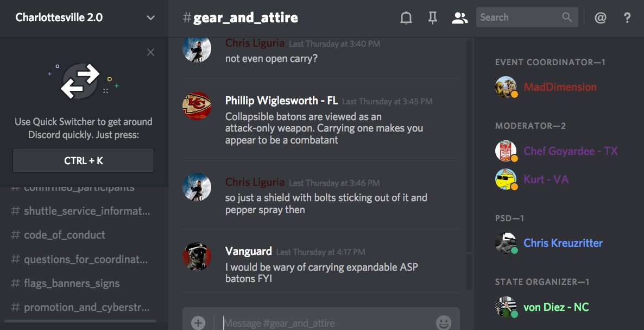Click the search magnifier icon
644x330 pixels.
pyautogui.click(x=567, y=17)
